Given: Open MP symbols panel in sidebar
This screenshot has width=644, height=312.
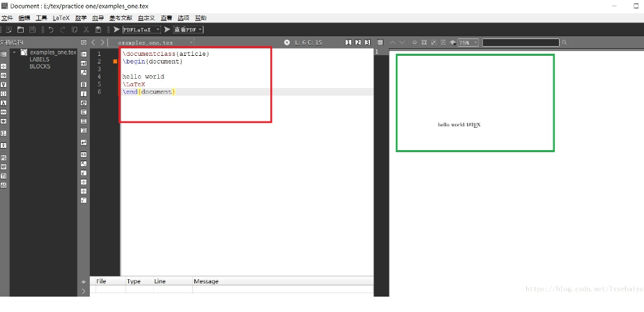Looking at the screenshot, I should tap(3, 167).
